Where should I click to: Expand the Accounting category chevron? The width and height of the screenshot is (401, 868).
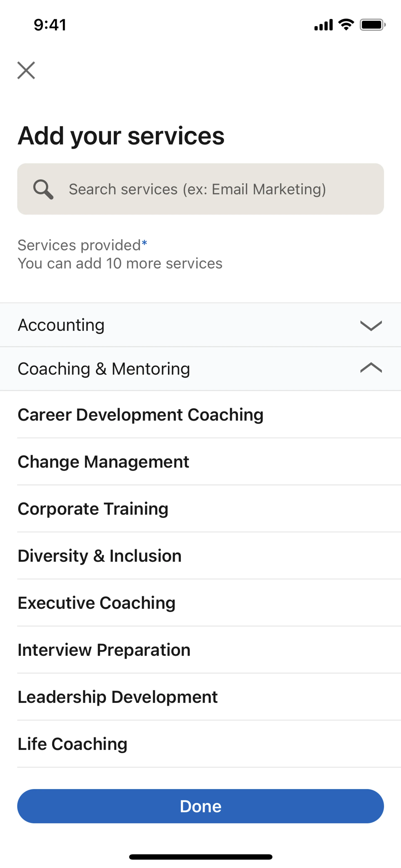point(371,326)
